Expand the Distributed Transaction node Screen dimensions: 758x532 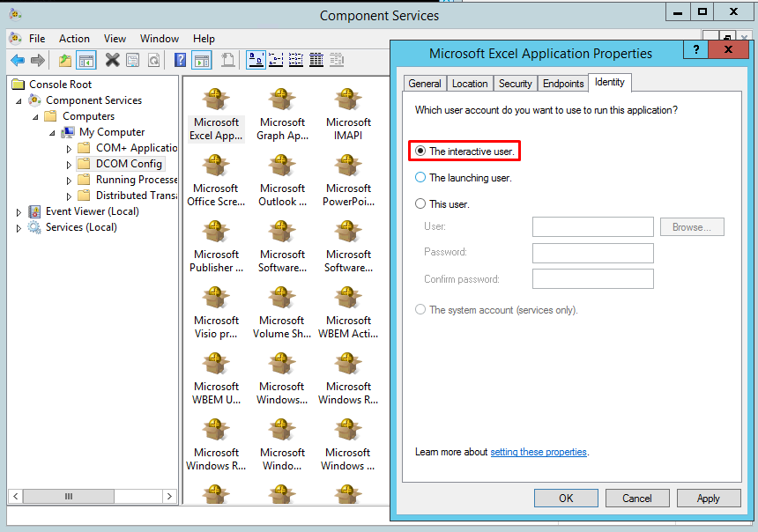[x=69, y=196]
